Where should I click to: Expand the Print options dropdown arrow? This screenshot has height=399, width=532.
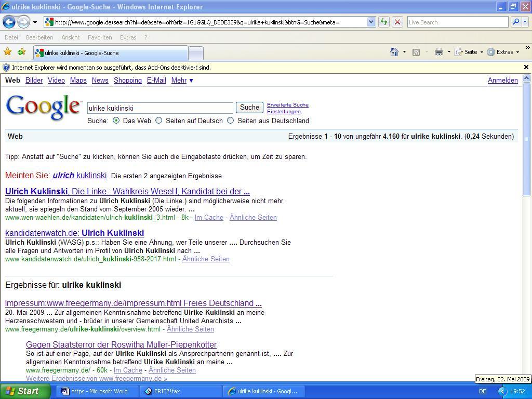(449, 52)
